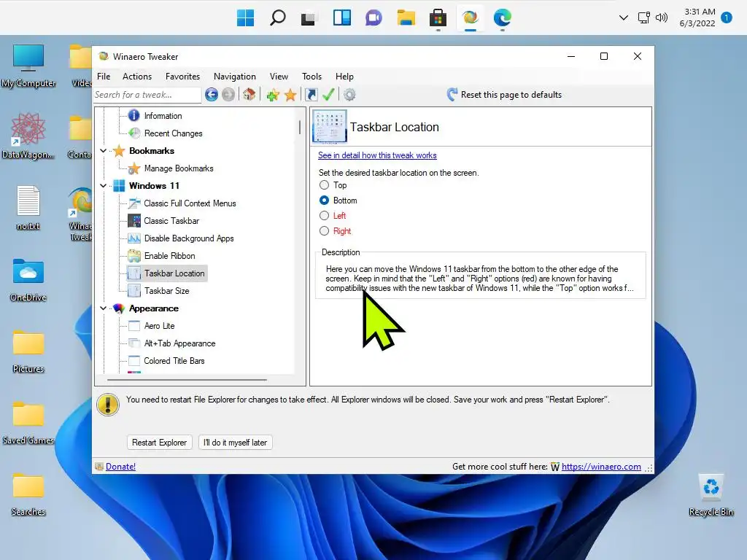
Task: Click the Colored Title Bars icon
Action: 134,360
